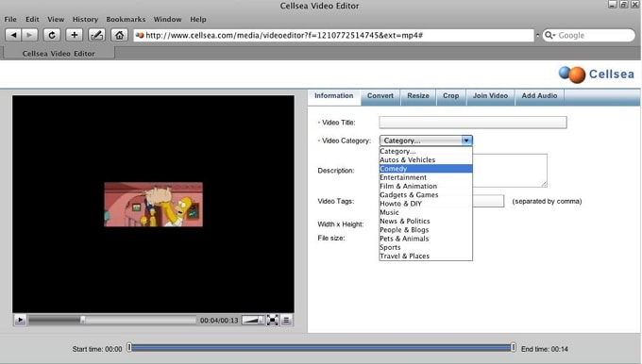Screen dimensions: 642x364
Task: Click the '00:04/00:13' time readout
Action: click(219, 321)
